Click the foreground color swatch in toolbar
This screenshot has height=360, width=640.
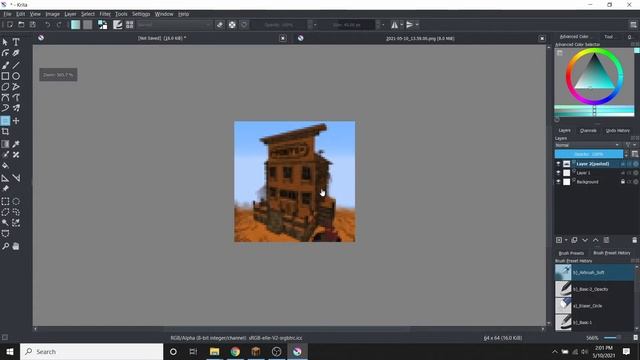76,25
